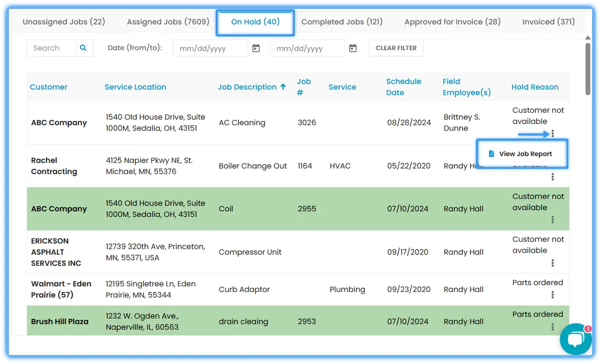This screenshot has height=364, width=601.
Task: Switch to Unassigned Jobs (22) tab
Action: pos(64,22)
